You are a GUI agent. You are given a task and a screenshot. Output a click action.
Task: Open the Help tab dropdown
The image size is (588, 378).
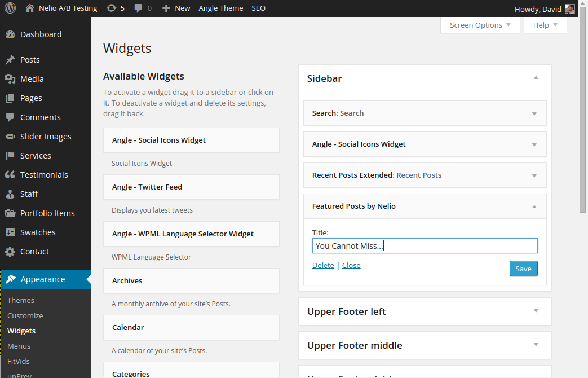click(545, 25)
